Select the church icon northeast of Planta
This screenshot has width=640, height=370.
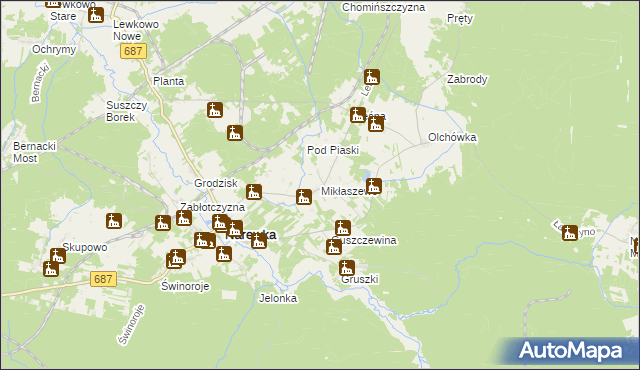click(x=215, y=110)
